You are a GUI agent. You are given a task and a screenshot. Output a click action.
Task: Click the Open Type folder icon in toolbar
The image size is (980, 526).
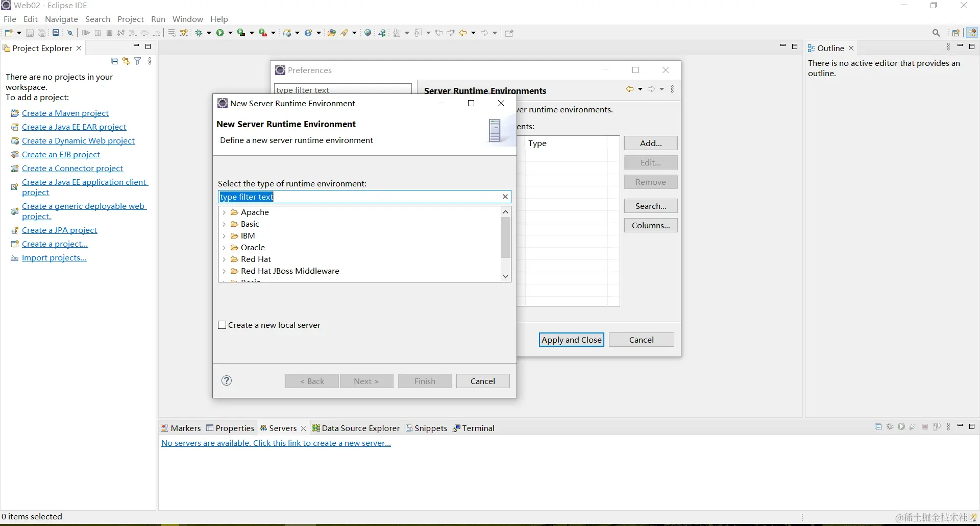pyautogui.click(x=331, y=33)
